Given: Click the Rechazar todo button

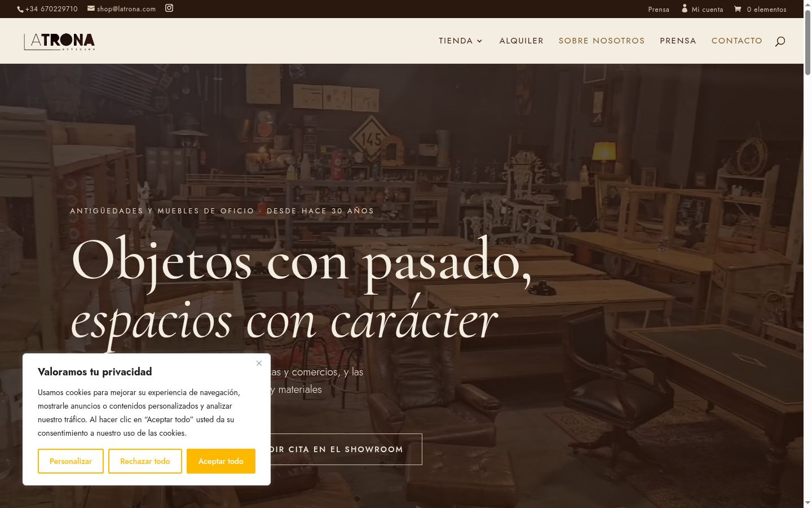Looking at the screenshot, I should [x=145, y=461].
